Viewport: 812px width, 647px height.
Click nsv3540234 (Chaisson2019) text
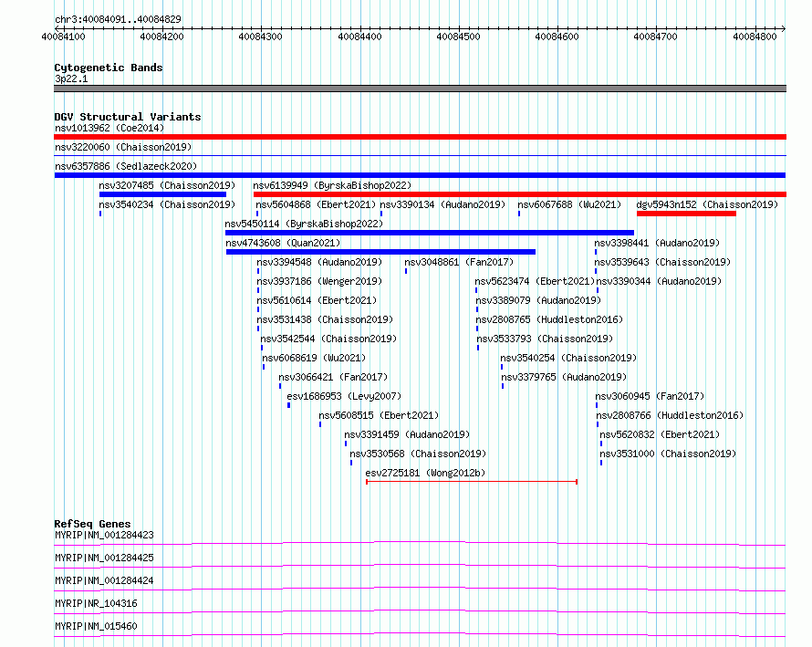[x=167, y=204]
